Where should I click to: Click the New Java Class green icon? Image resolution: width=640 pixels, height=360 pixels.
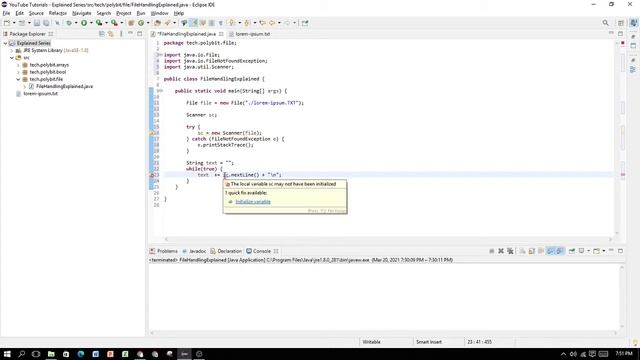pos(141,23)
